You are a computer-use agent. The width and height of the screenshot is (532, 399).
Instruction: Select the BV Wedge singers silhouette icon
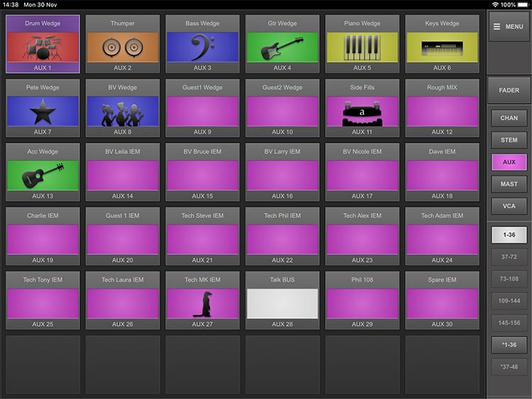pos(122,111)
